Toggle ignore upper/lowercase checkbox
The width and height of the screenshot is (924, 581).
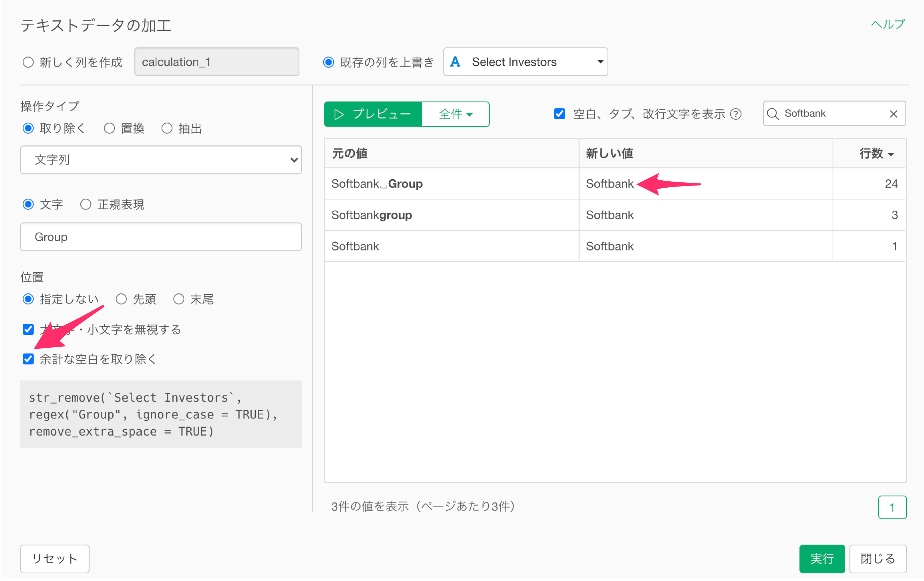tap(28, 329)
